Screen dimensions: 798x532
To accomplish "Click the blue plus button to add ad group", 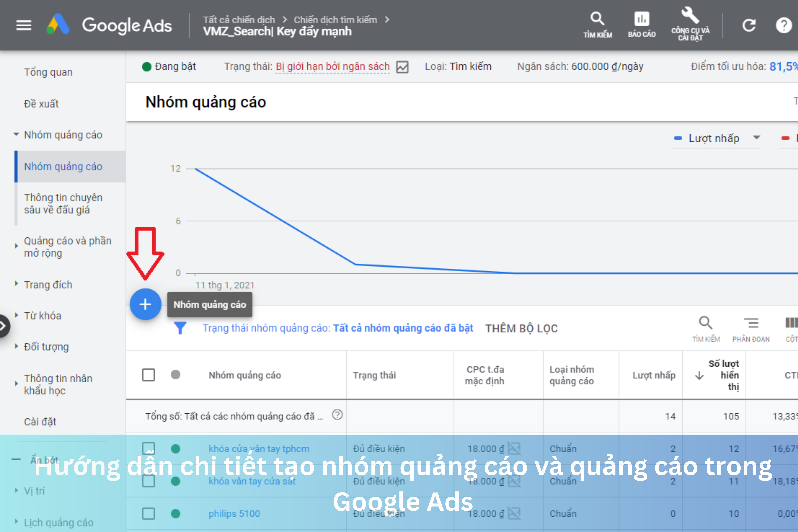I will pyautogui.click(x=145, y=304).
